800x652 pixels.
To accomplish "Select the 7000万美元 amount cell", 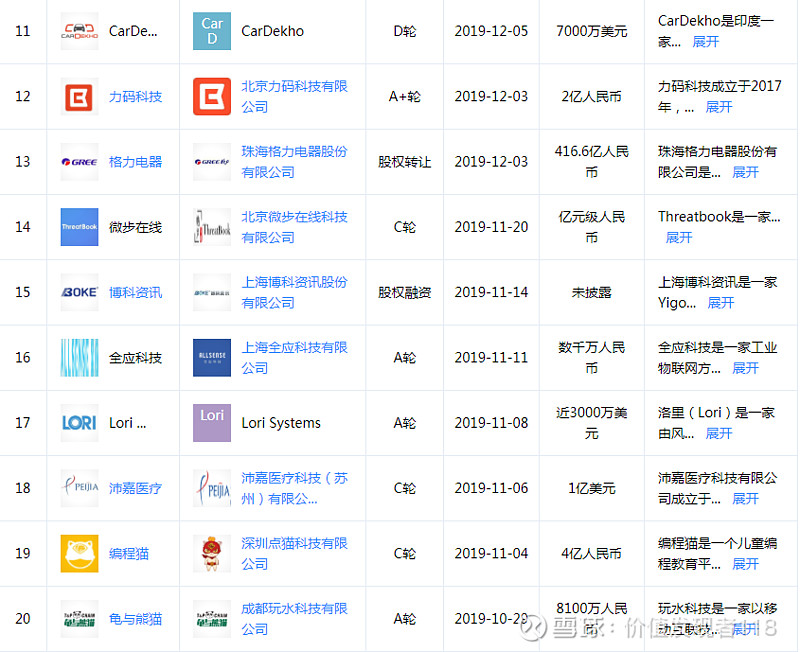I will click(592, 31).
